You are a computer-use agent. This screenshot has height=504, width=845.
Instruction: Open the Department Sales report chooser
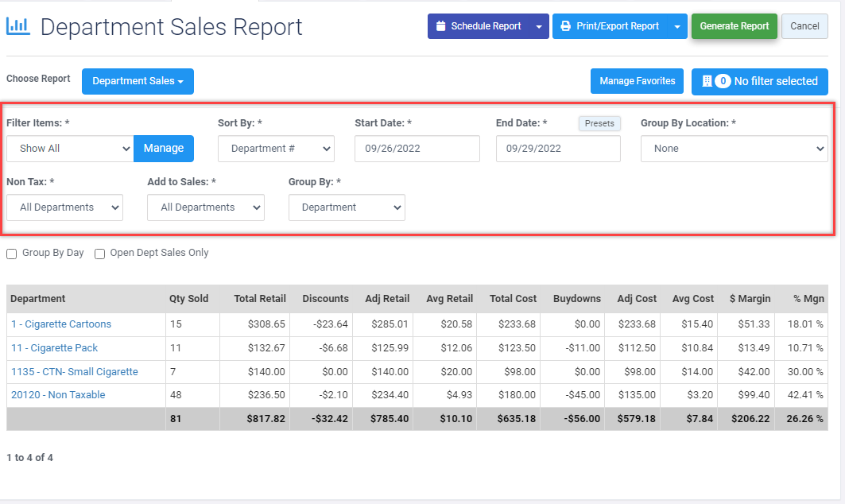(x=137, y=81)
